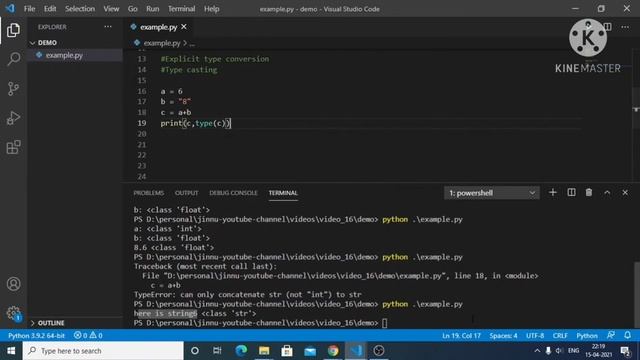The image size is (640, 360).
Task: Click the Windows taskbar search box
Action: 103,351
